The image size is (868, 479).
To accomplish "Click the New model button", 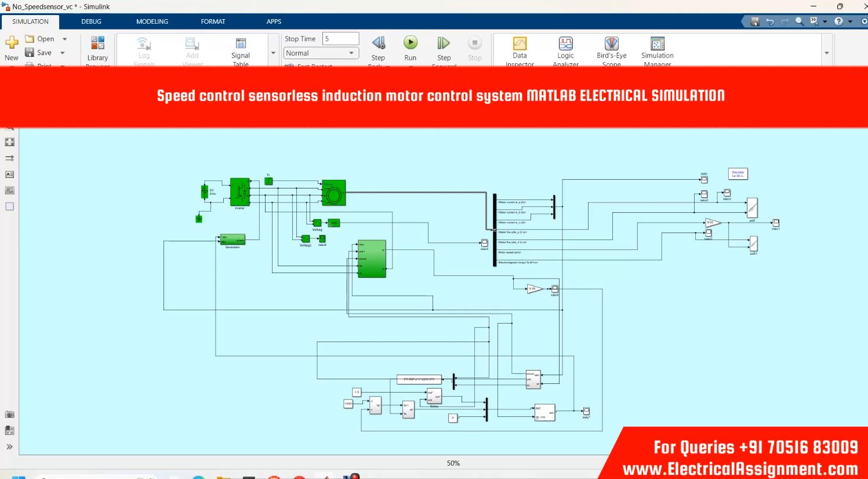I will tap(12, 48).
